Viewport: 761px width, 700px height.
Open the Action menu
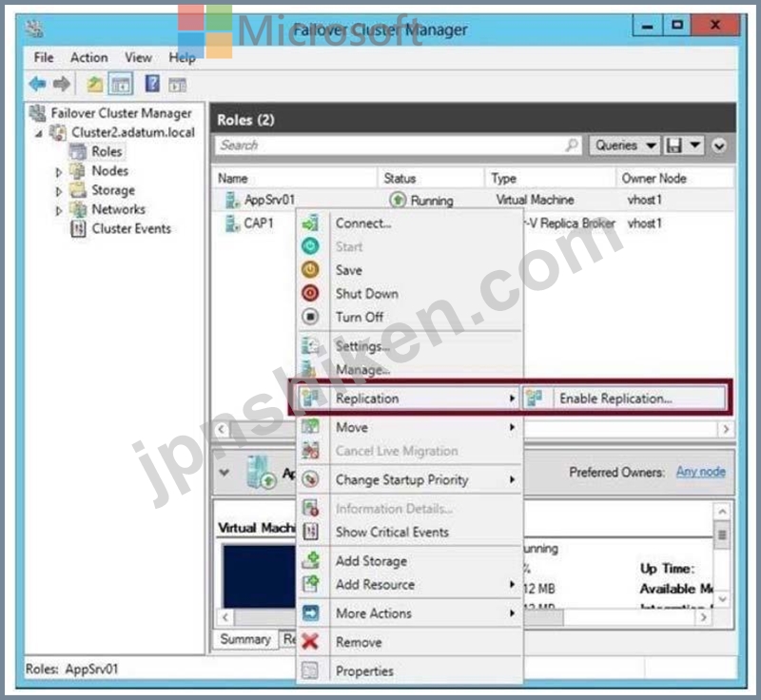pyautogui.click(x=89, y=57)
